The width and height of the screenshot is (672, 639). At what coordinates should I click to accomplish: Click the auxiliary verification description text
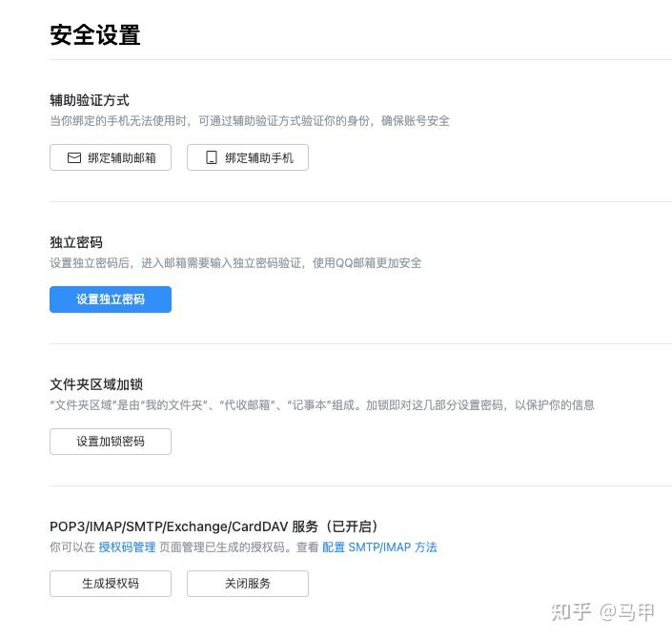[250, 121]
